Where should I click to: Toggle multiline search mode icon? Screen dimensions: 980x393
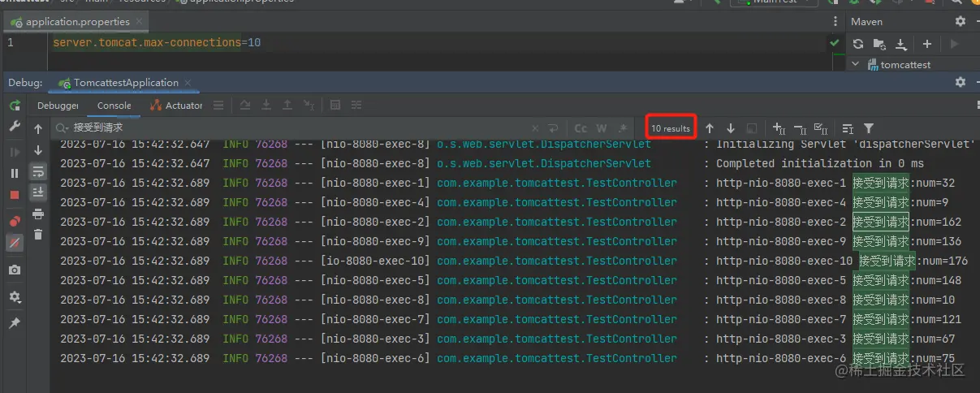[x=848, y=128]
